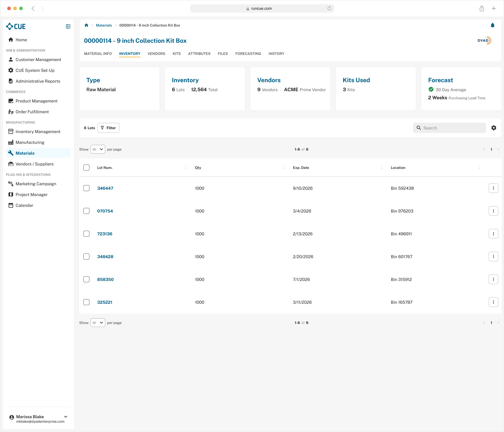Check the box for lot 348428
The height and width of the screenshot is (432, 504).
[86, 256]
